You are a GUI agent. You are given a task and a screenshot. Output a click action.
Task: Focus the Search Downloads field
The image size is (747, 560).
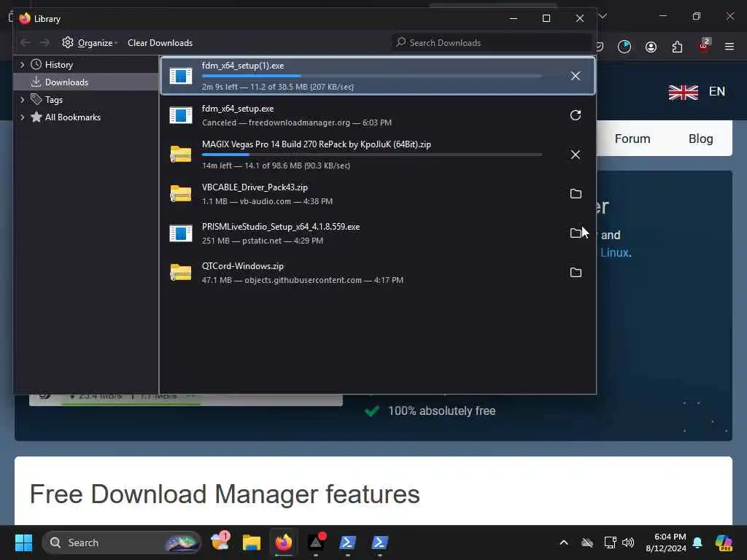click(491, 43)
